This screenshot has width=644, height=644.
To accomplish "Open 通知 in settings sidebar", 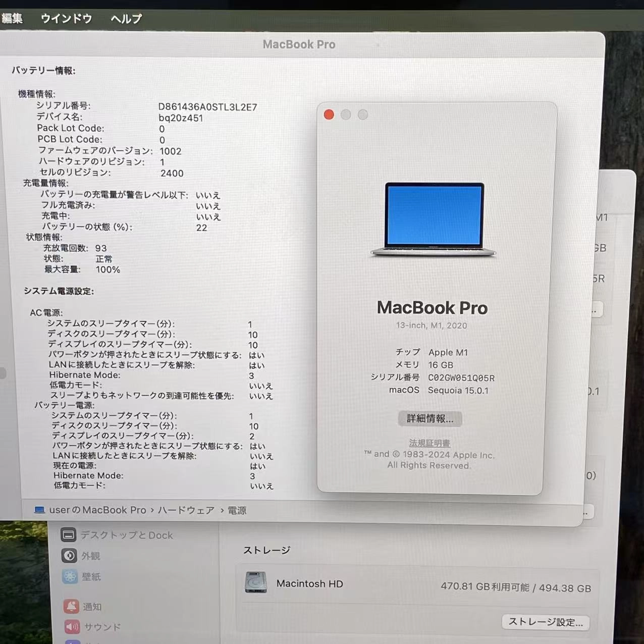I will 83,607.
